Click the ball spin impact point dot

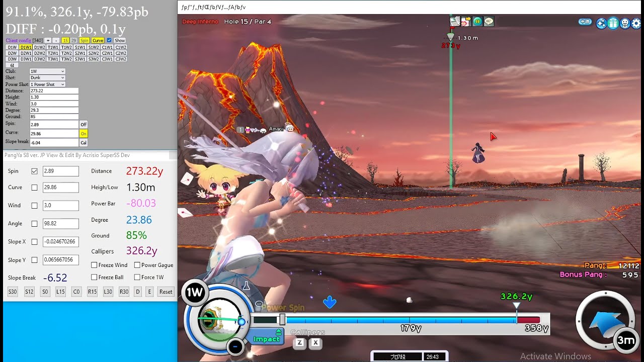point(242,322)
